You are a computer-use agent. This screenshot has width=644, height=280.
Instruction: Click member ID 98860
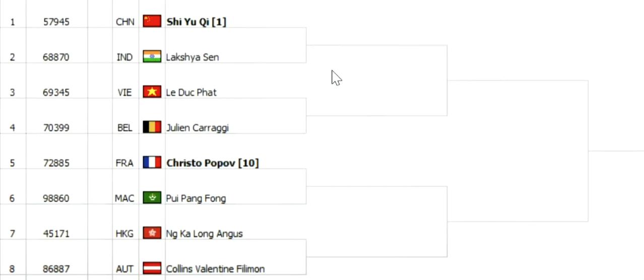pos(56,198)
